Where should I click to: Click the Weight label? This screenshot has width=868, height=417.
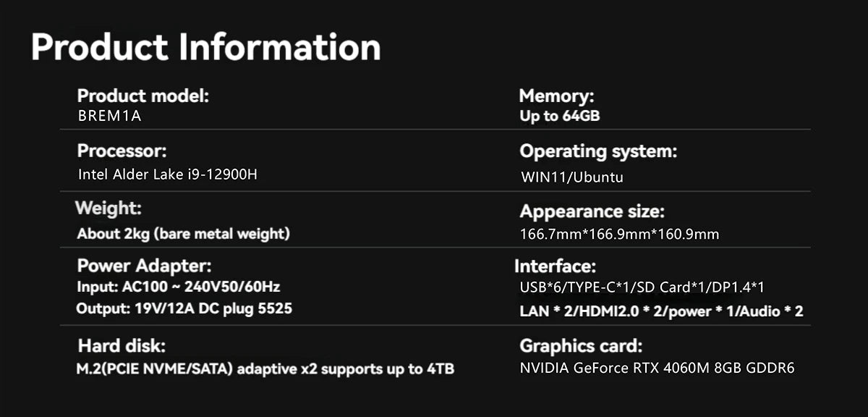point(109,208)
